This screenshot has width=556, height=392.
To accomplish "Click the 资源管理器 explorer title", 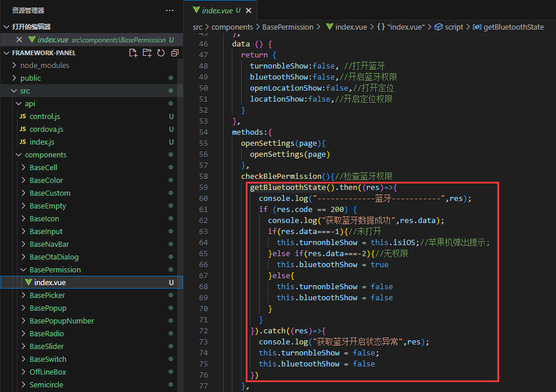I will click(x=28, y=10).
